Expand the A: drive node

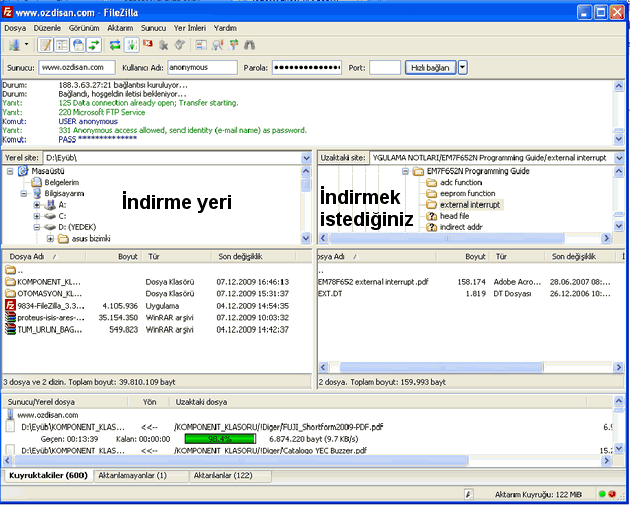point(37,205)
